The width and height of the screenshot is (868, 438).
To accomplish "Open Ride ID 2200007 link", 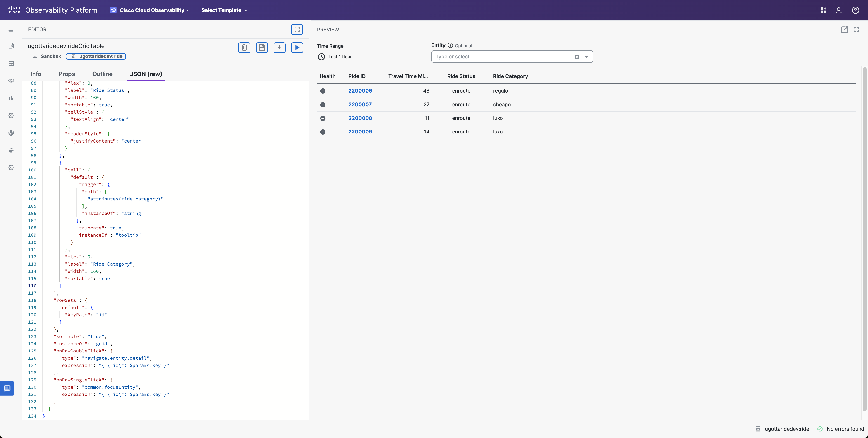I will pyautogui.click(x=360, y=105).
